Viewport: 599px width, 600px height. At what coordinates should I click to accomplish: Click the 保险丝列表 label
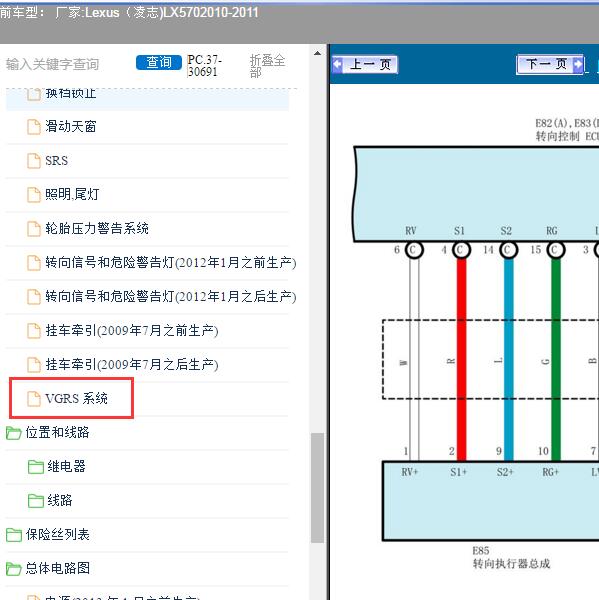click(x=57, y=535)
